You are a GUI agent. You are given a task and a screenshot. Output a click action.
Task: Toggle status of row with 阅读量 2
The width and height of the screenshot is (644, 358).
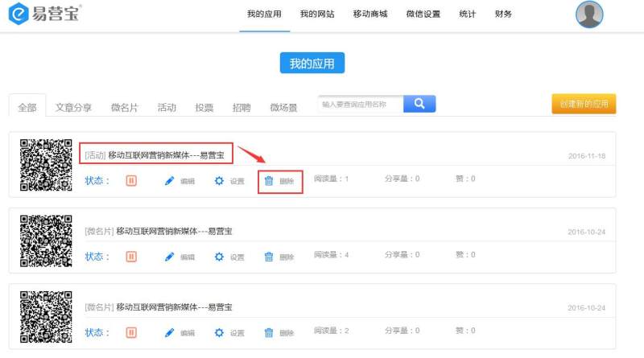tap(131, 332)
